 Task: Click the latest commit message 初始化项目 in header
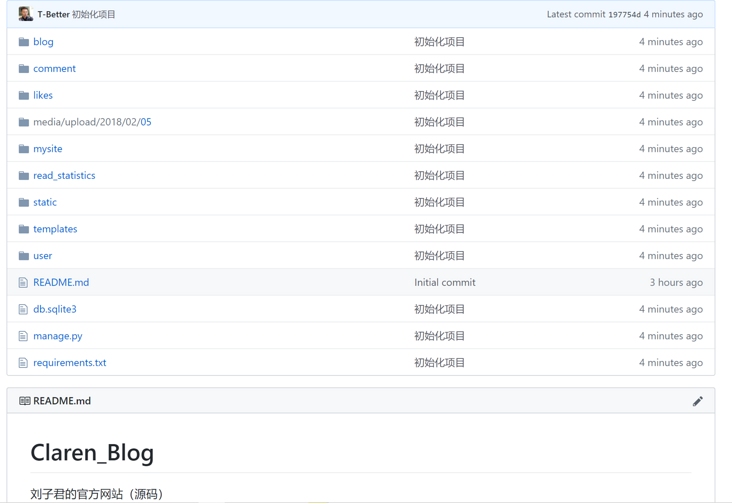click(93, 14)
